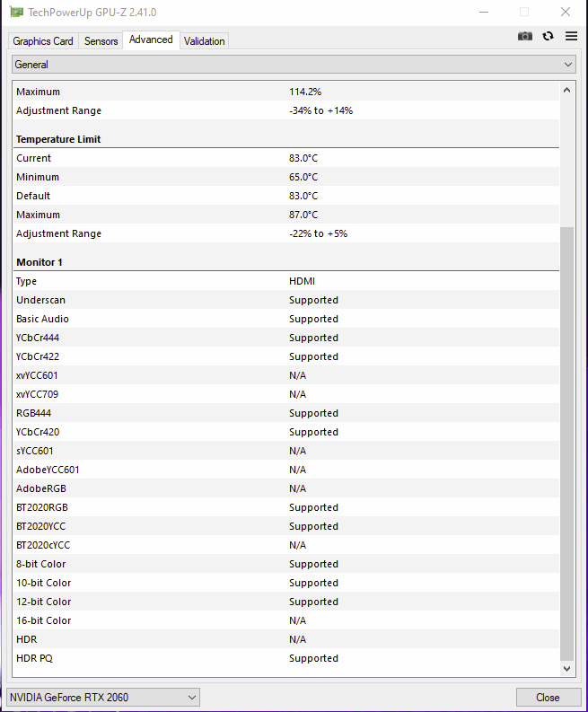Click the 8-bit Color row label
The image size is (588, 712).
(x=41, y=564)
